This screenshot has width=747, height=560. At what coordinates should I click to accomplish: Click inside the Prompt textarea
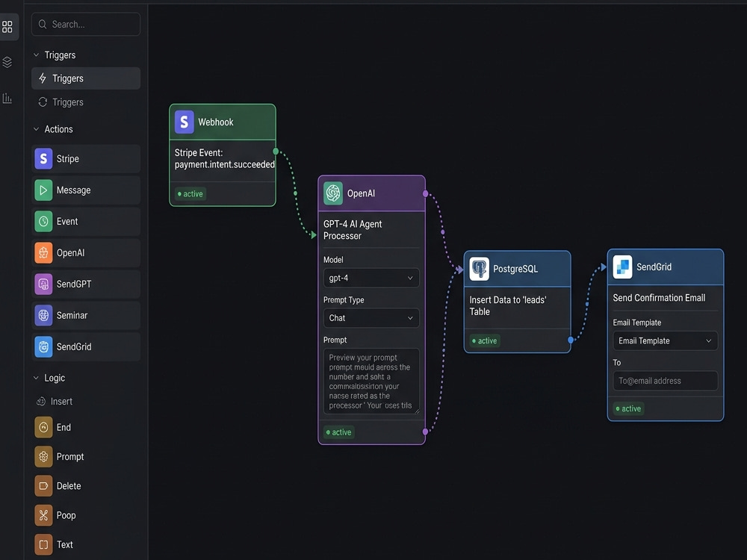[371, 381]
